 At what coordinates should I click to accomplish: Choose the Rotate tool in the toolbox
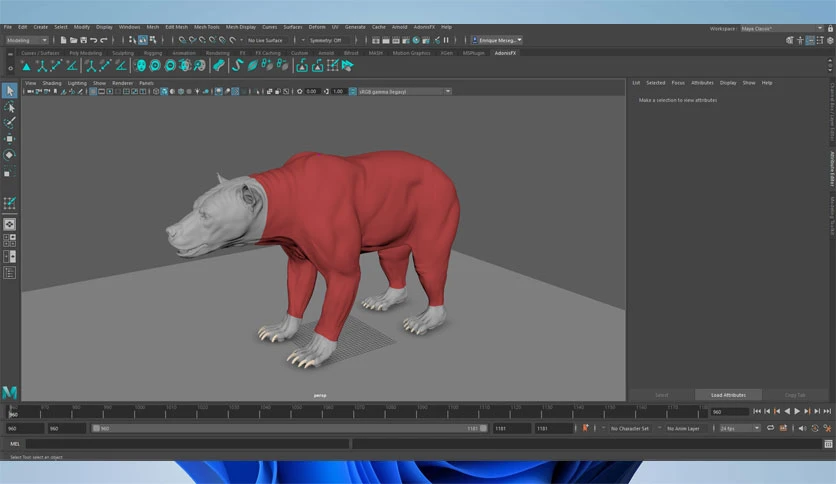tap(10, 155)
